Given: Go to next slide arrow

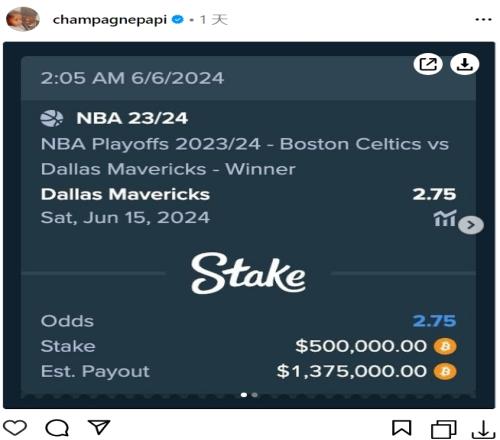Looking at the screenshot, I should [471, 225].
